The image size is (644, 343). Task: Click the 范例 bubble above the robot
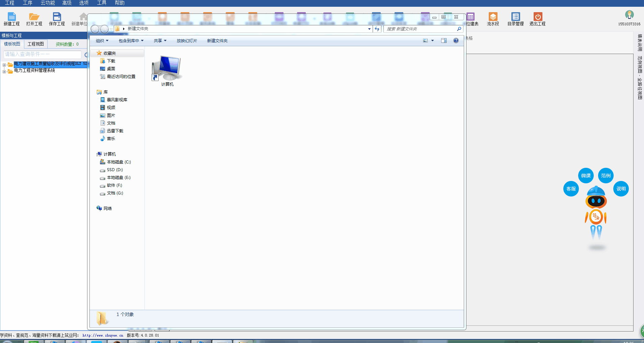pos(606,176)
